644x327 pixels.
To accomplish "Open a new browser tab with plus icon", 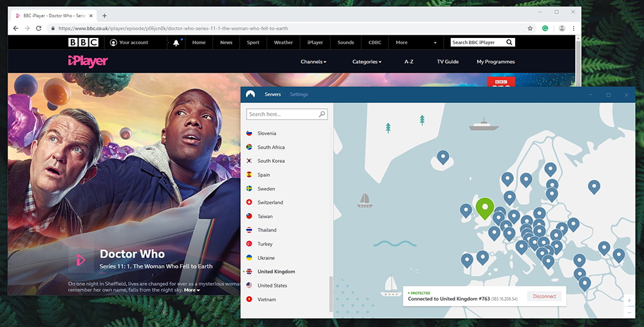I will click(104, 15).
